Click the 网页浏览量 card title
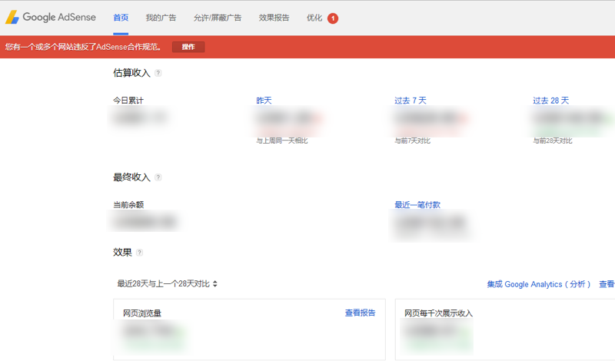Image resolution: width=615 pixels, height=364 pixels. [x=142, y=313]
